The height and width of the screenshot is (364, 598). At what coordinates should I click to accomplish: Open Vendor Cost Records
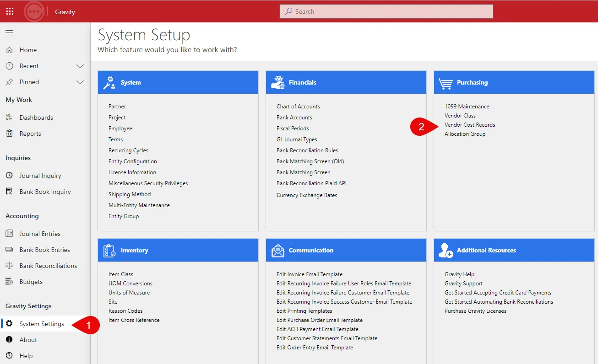pyautogui.click(x=470, y=125)
